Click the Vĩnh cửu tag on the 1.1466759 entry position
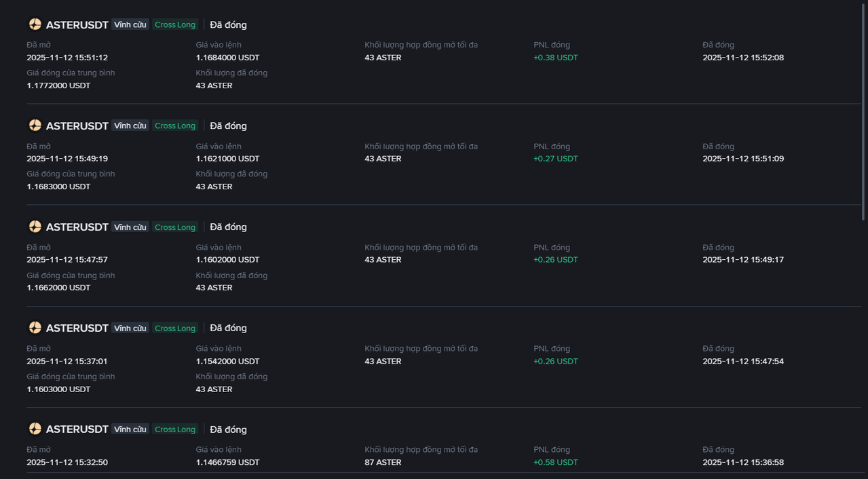Screen dimensions: 868x479 (x=130, y=429)
